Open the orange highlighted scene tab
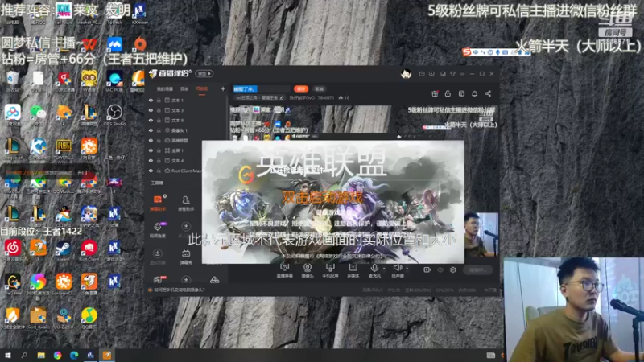 coord(202,89)
